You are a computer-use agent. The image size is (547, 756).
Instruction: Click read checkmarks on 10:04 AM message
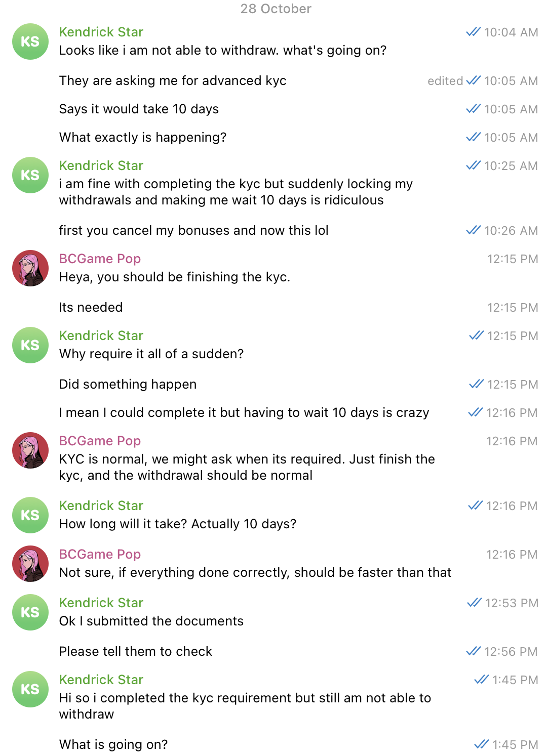coord(473,32)
